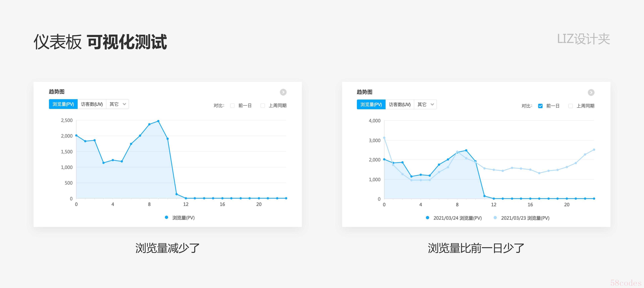
Task: Click the 2021/03/24 浏览量(PV) legend label
Action: point(457,218)
